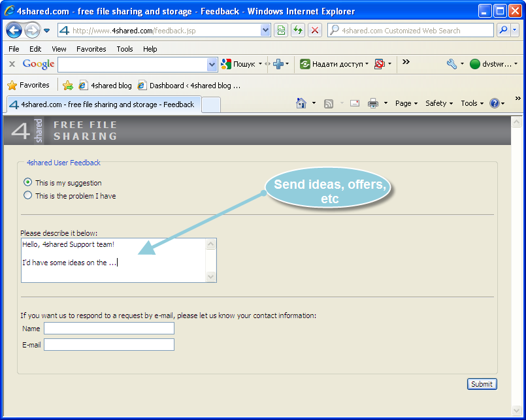This screenshot has width=526, height=420.
Task: Stop loading with the red X icon
Action: 315,31
